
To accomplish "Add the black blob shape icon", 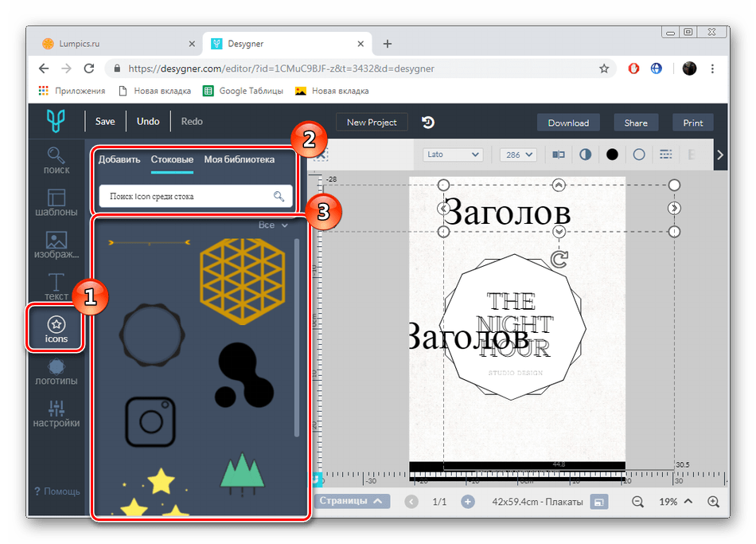I will (x=244, y=375).
